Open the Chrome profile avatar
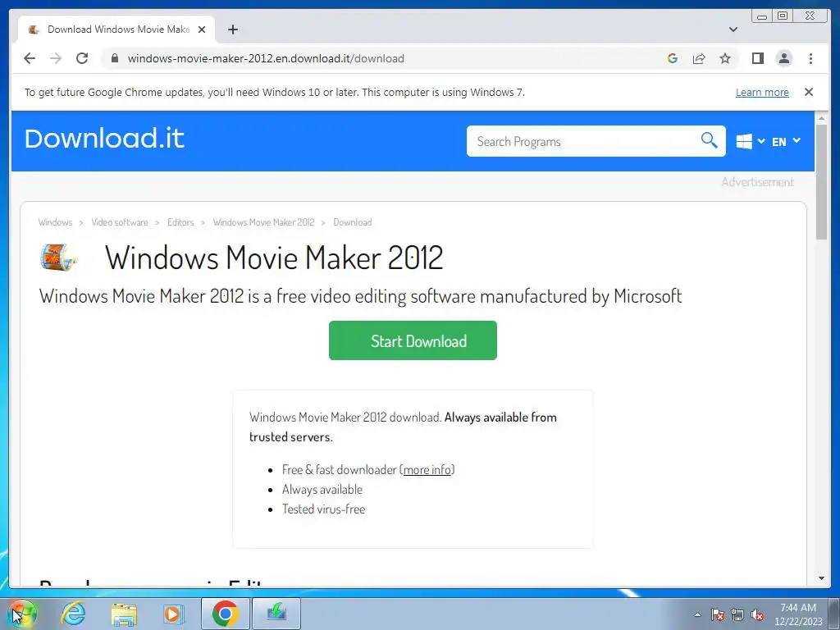 click(x=783, y=58)
